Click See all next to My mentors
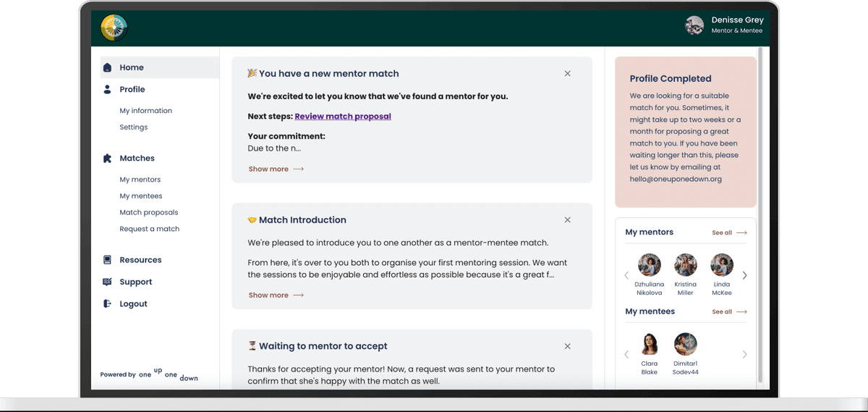 tap(728, 232)
